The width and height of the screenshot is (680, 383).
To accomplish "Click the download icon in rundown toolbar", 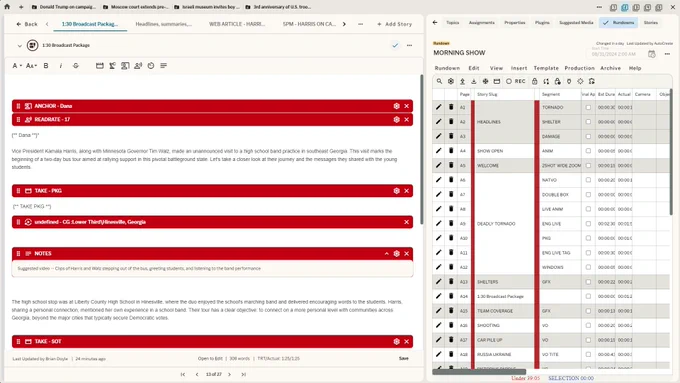I will (474, 81).
